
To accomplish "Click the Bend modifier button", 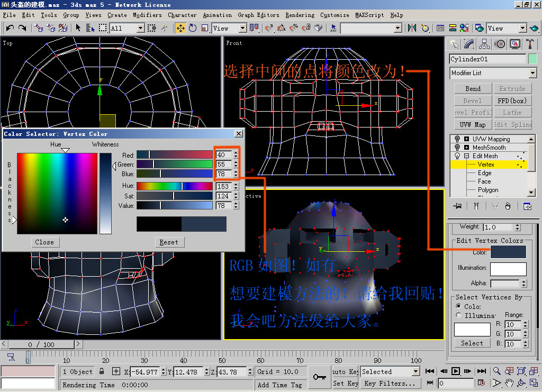I will [x=473, y=89].
